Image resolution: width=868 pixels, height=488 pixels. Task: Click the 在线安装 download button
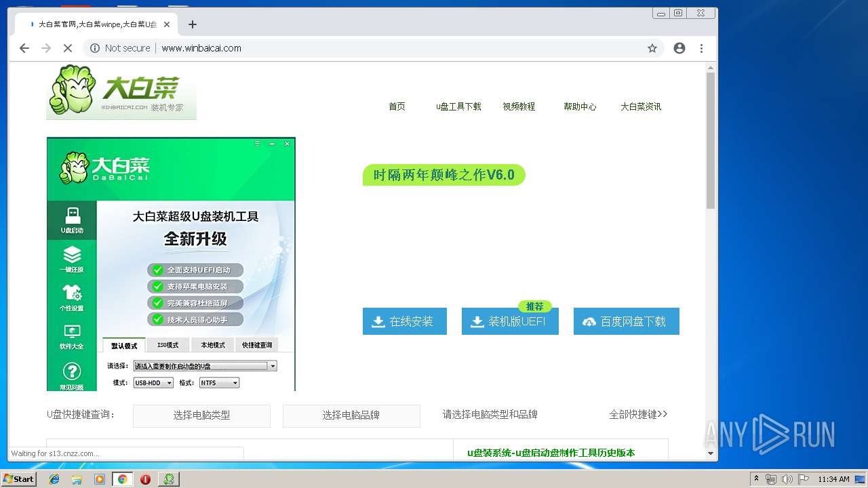coord(405,321)
